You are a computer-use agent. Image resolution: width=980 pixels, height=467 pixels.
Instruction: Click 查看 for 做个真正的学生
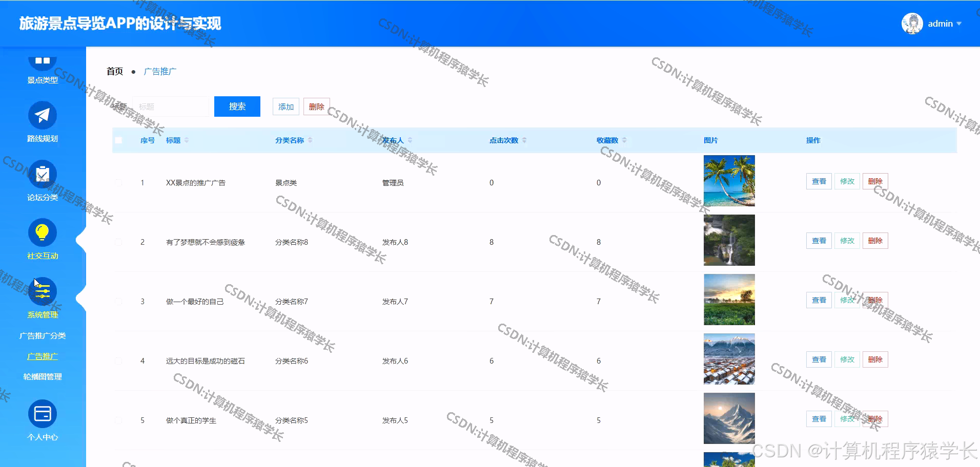(x=819, y=419)
